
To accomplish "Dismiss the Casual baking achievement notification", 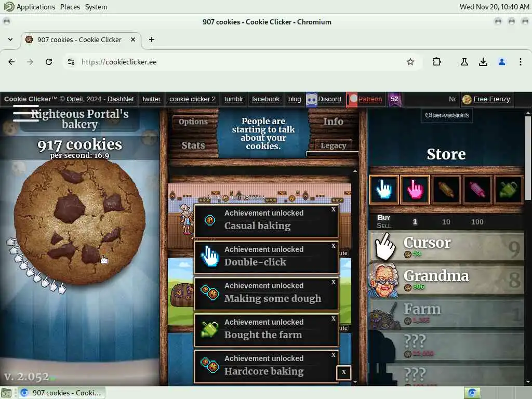I will tap(334, 209).
